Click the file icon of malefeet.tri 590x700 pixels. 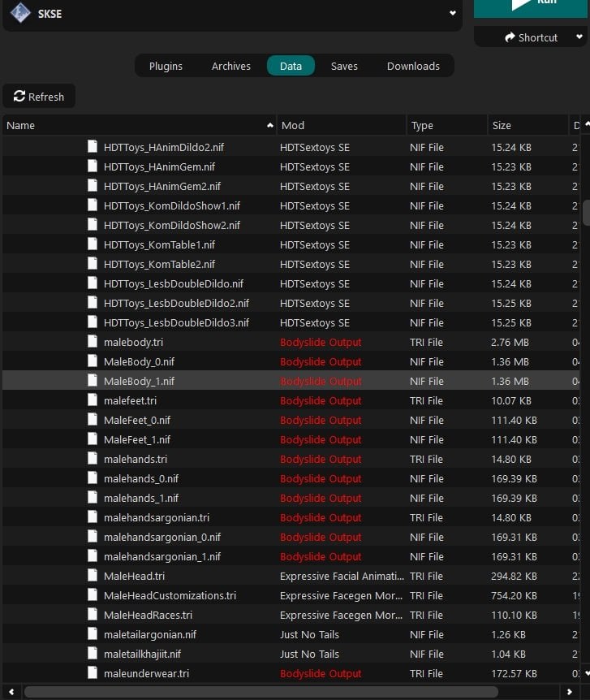click(x=93, y=400)
